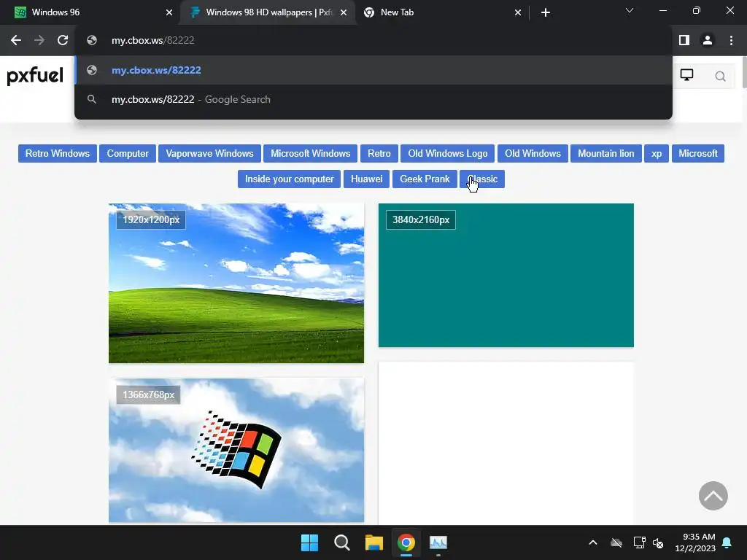Click the Computer tag
Image resolution: width=747 pixels, height=560 pixels.
[128, 153]
